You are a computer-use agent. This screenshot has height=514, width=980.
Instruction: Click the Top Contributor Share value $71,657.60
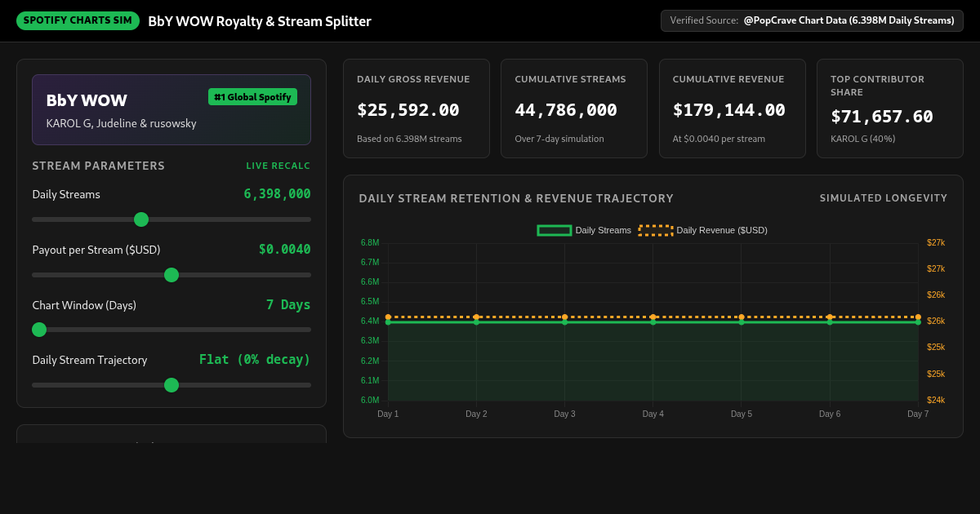pos(882,116)
